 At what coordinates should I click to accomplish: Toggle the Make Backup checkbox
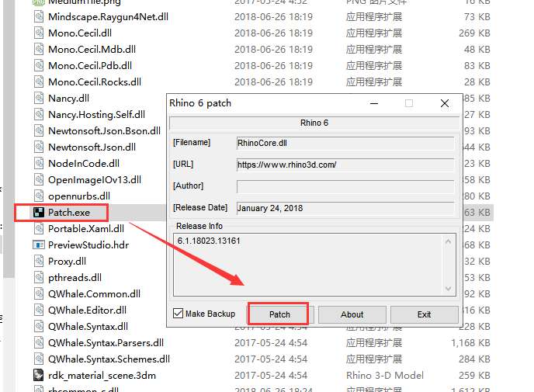point(179,314)
